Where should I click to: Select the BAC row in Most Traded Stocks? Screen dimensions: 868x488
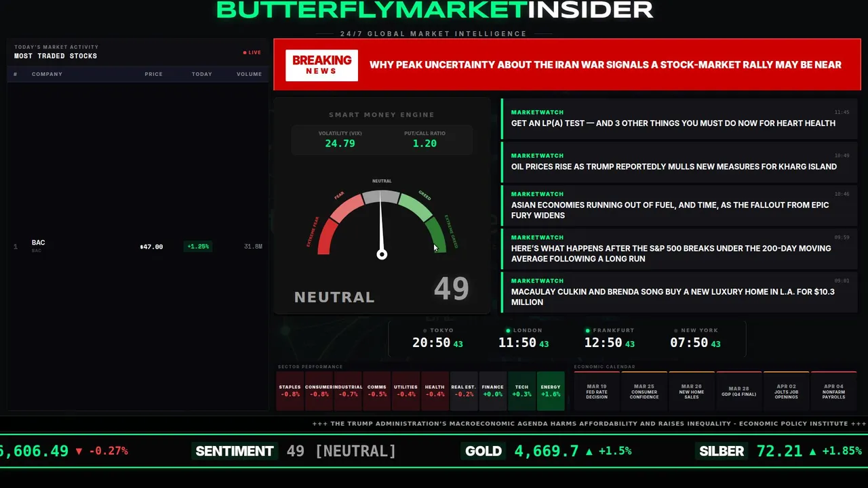coord(138,246)
